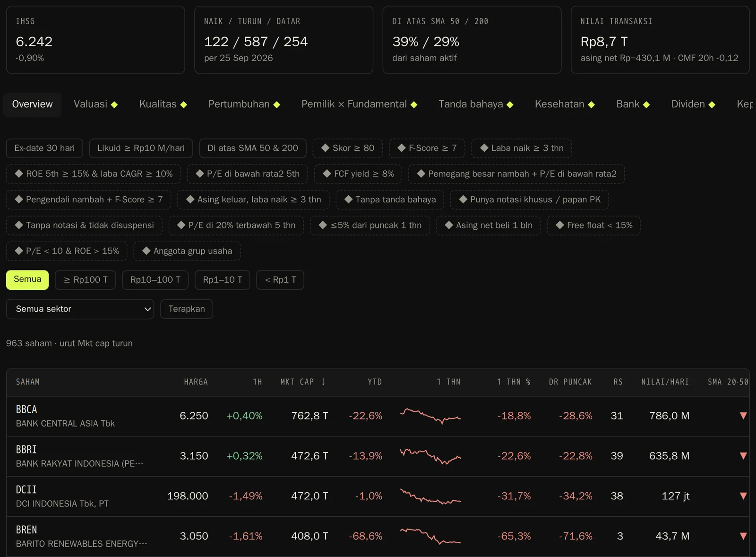The width and height of the screenshot is (756, 557).
Task: Sort table by 1 THN % column
Action: (x=514, y=382)
